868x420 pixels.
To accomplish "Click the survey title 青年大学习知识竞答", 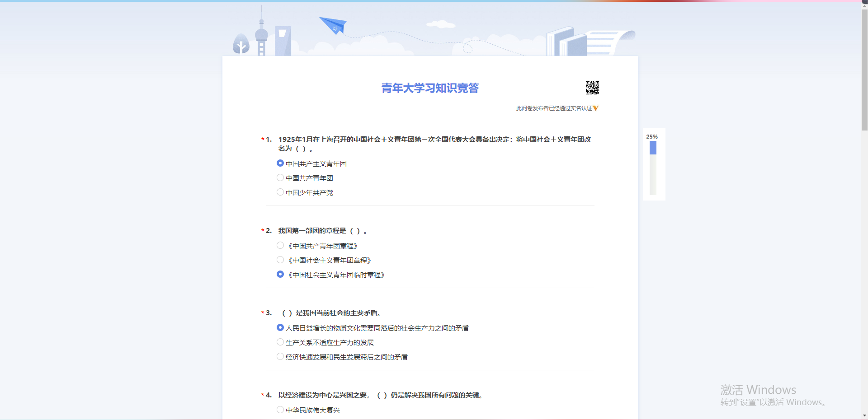I will (x=430, y=88).
